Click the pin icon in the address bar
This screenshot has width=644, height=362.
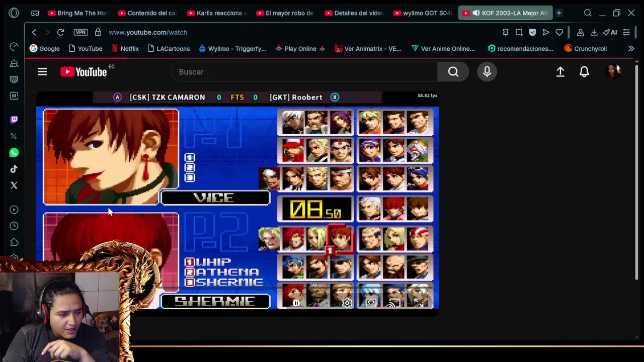(x=506, y=32)
